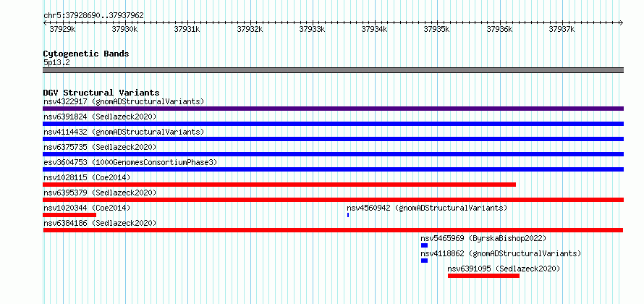Viewport: 644px width, 304px height.
Task: Click the 37937k ruler position
Action: pos(562,29)
